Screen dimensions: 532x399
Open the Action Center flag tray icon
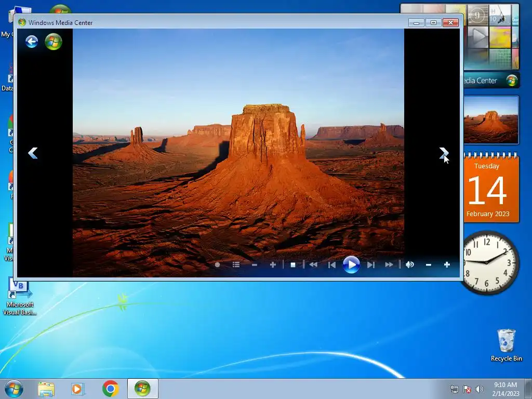(x=467, y=389)
